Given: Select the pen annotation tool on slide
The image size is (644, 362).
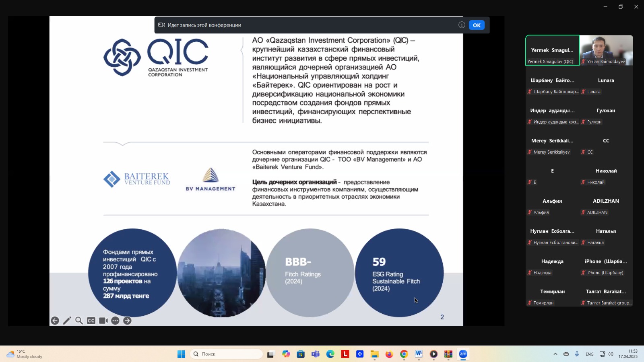Looking at the screenshot, I should [x=67, y=321].
